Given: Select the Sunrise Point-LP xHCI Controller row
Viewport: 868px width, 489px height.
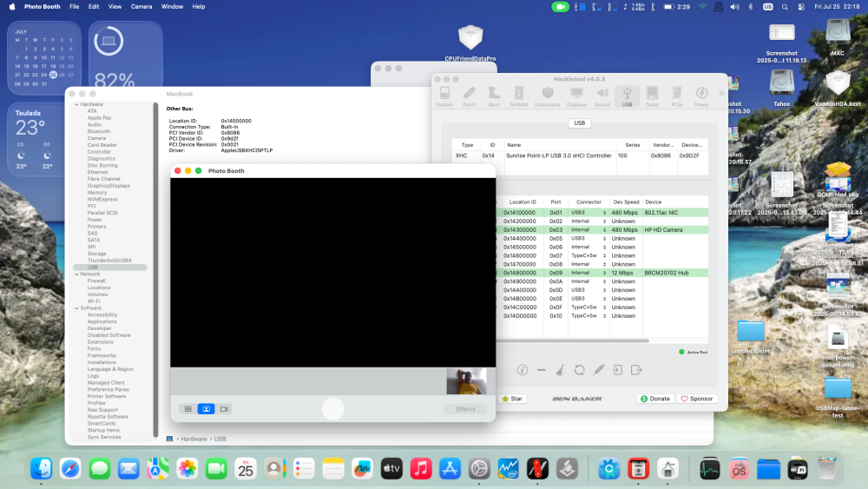Looking at the screenshot, I should [x=580, y=155].
